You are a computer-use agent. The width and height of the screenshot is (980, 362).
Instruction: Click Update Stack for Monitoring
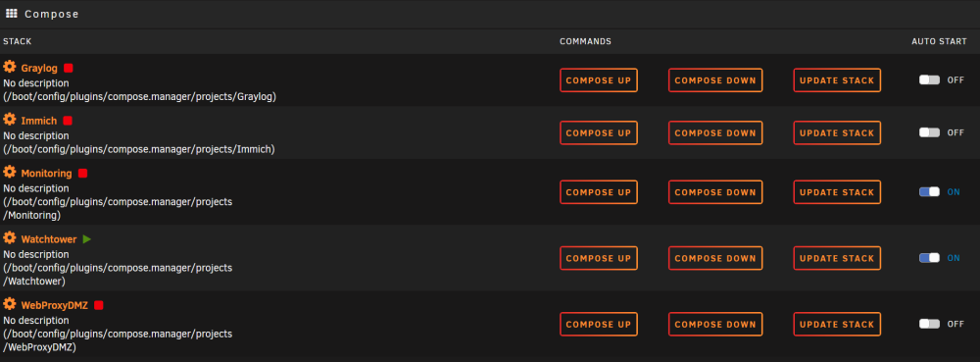[838, 192]
